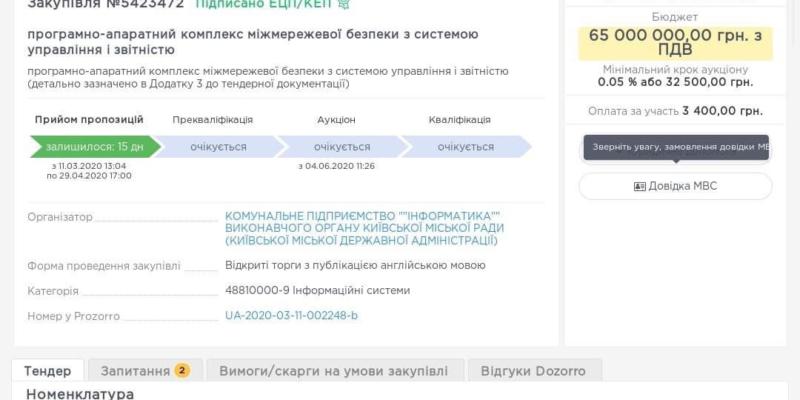Click the yellow highlighted budget 65 000 000,00 грн

click(x=676, y=43)
